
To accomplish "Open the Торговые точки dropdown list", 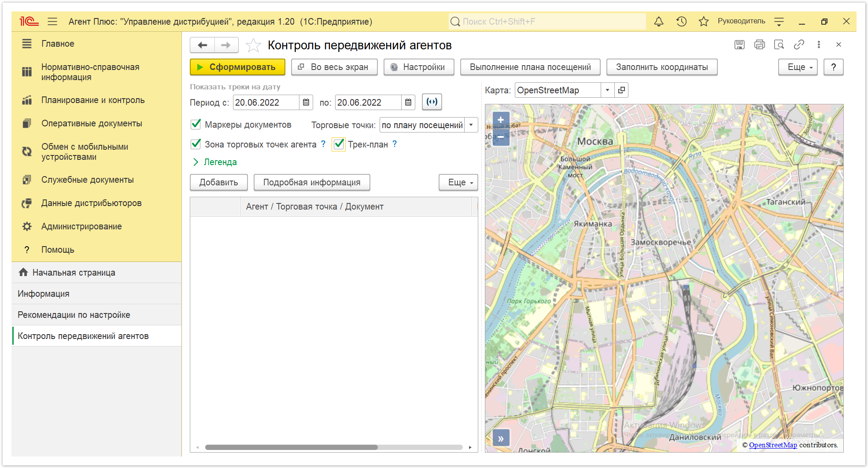I will (471, 125).
